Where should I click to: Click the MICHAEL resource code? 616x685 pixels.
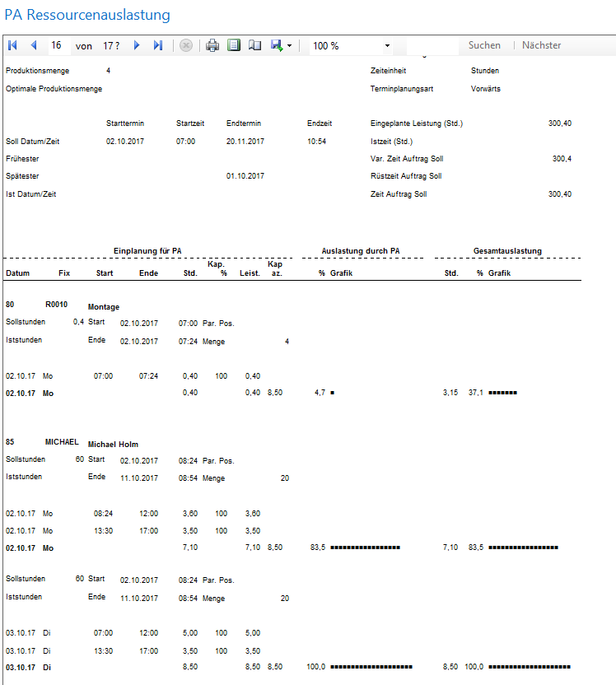62,442
